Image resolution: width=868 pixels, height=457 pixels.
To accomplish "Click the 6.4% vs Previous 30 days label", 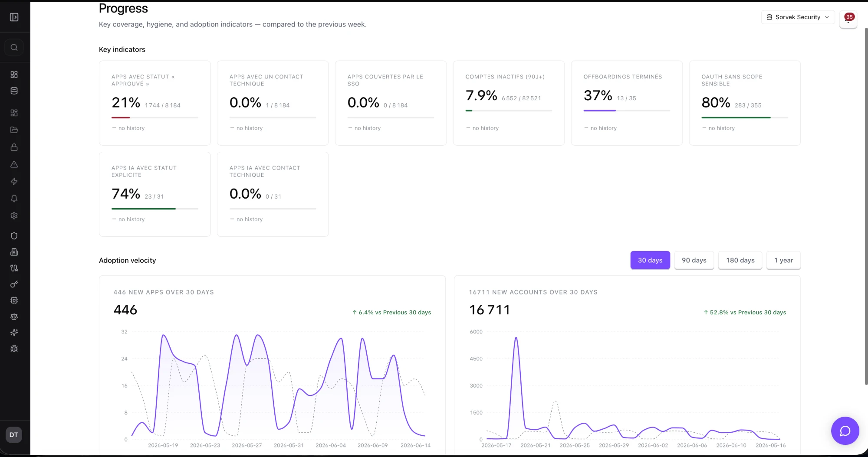I will point(391,312).
